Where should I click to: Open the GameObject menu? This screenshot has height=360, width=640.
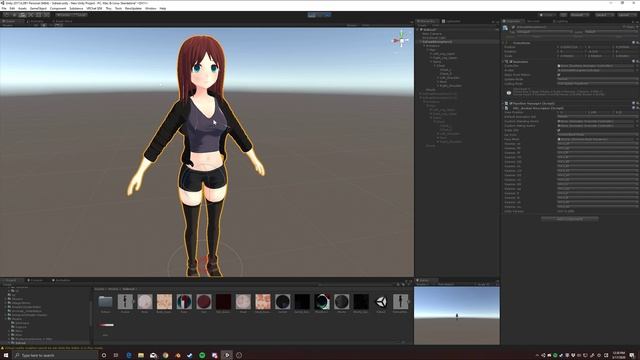tap(38, 8)
